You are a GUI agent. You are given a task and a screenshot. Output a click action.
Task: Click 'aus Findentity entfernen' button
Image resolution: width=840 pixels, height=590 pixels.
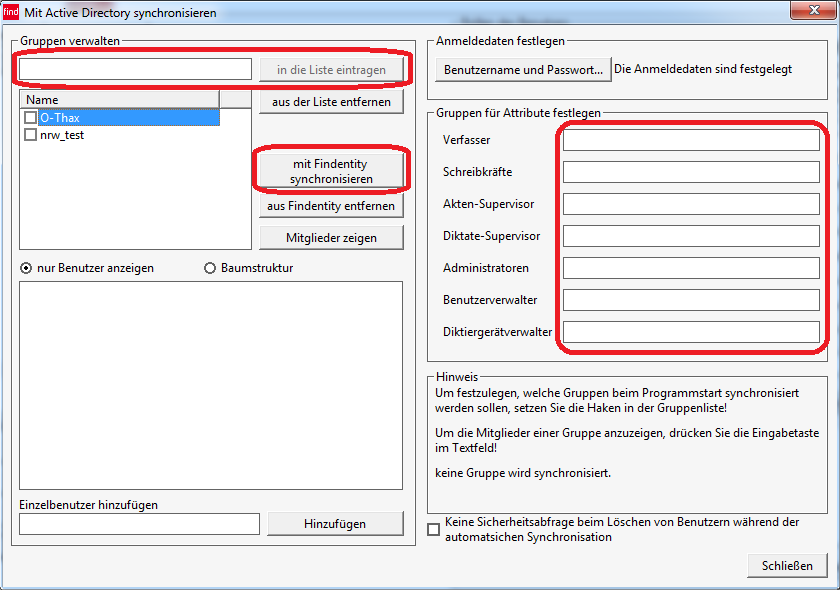[331, 206]
